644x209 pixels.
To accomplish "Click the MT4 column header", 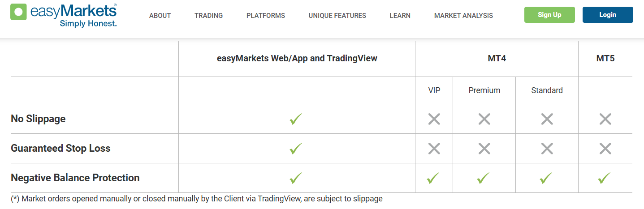I will click(497, 58).
